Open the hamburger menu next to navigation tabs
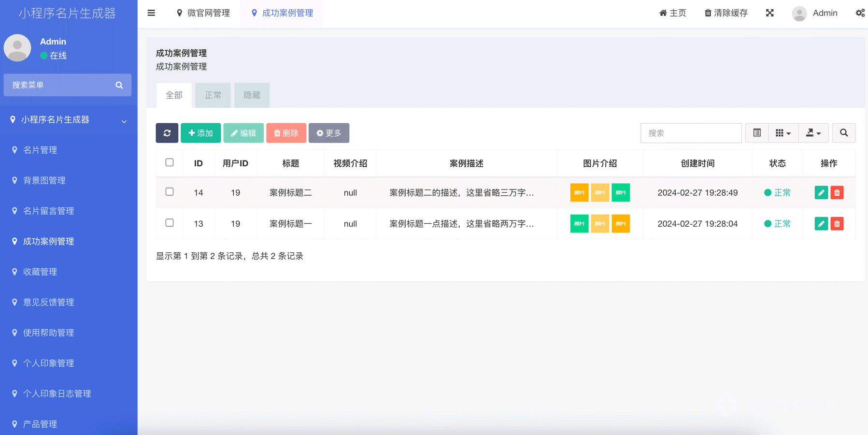This screenshot has width=868, height=435. click(x=151, y=13)
